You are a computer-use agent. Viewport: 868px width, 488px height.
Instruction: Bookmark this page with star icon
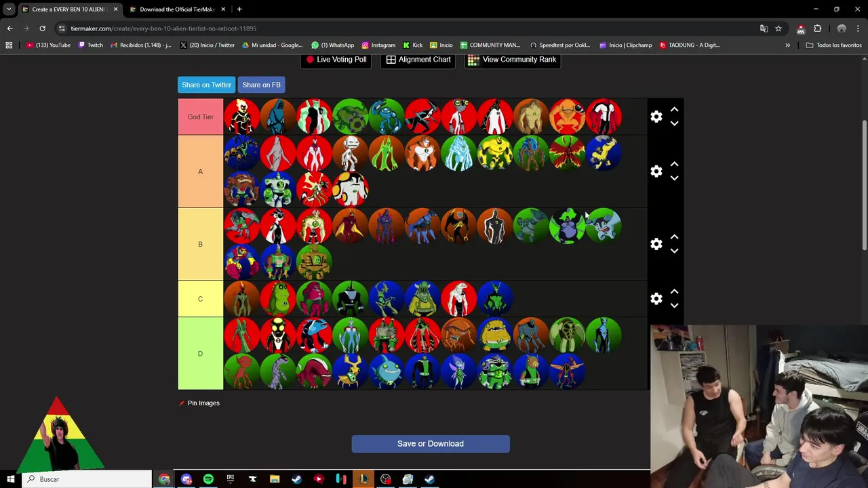click(x=778, y=28)
